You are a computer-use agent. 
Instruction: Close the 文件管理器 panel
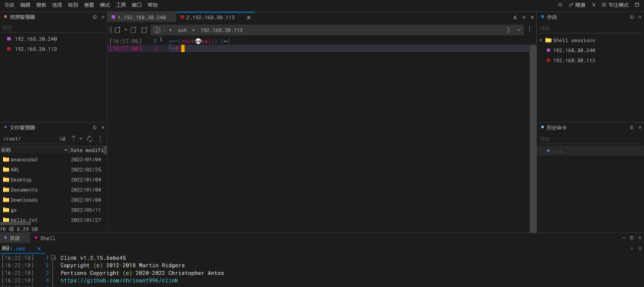click(x=103, y=128)
